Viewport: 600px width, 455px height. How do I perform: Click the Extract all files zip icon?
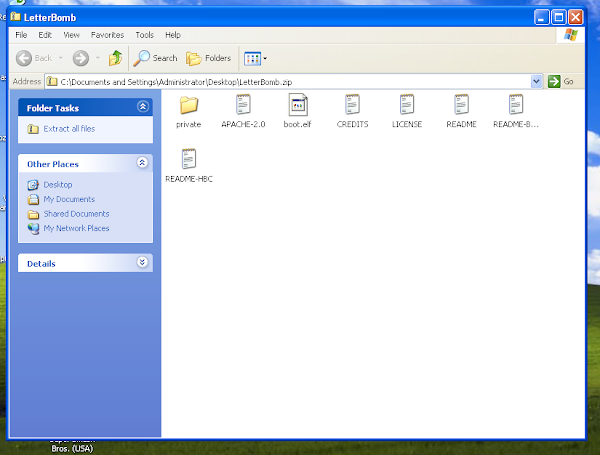coord(33,129)
